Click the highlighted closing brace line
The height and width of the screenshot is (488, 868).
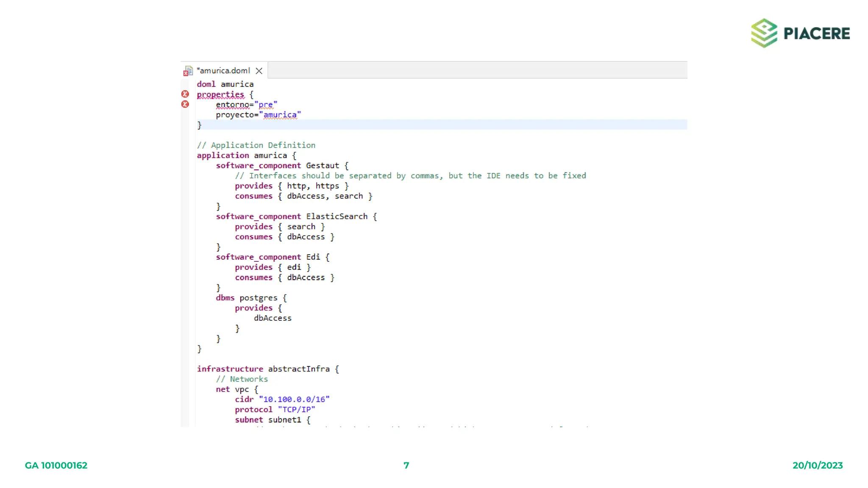pyautogui.click(x=200, y=125)
